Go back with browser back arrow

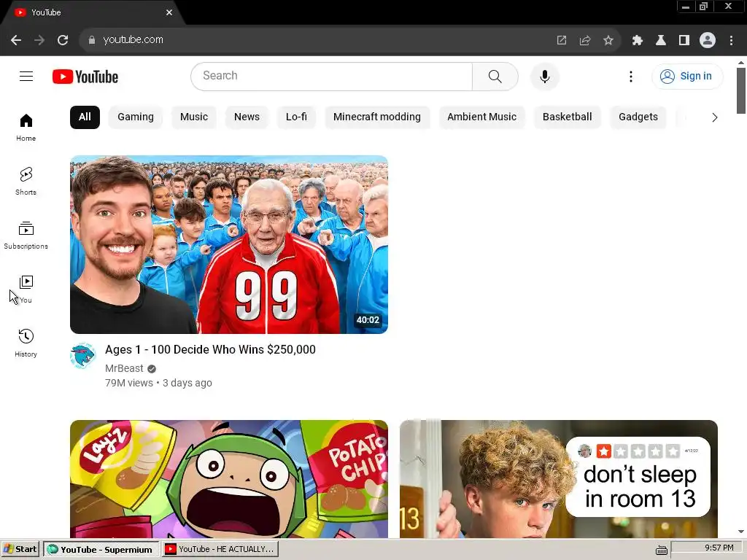[16, 40]
